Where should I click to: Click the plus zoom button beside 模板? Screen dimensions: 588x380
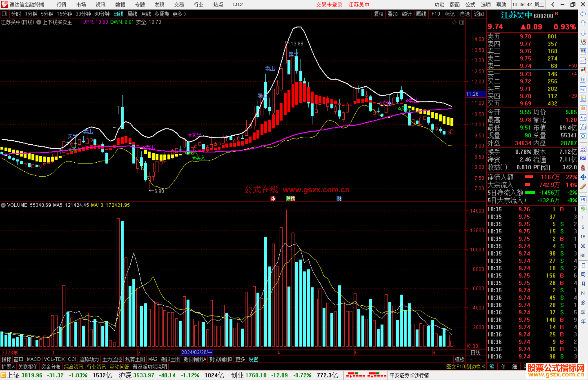[x=471, y=359]
